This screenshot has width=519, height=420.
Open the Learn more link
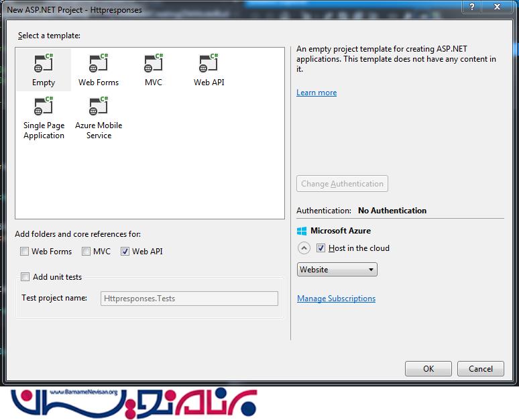point(316,93)
